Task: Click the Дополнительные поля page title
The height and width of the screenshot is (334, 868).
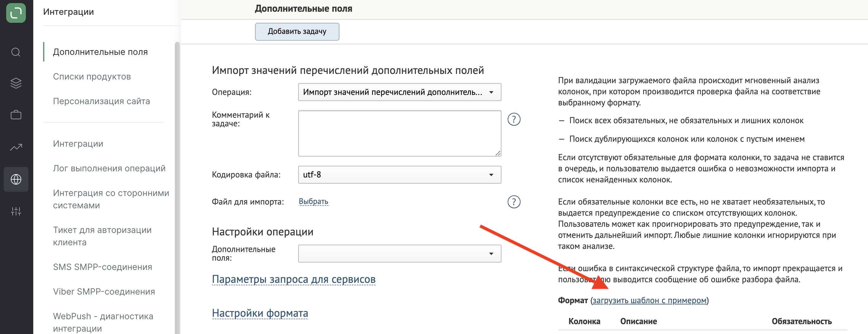Action: pos(303,9)
